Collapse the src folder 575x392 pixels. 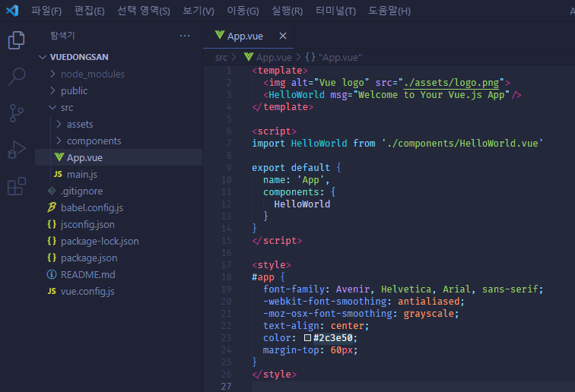[66, 107]
